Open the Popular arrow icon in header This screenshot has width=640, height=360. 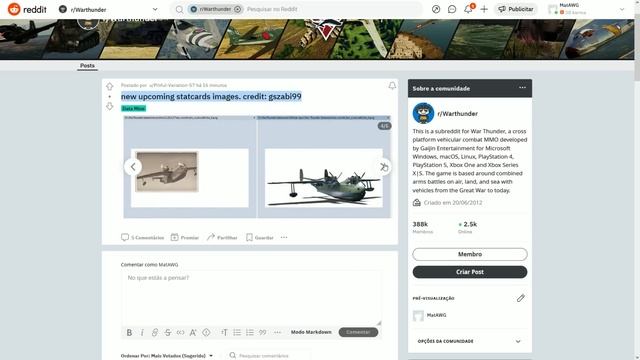(436, 9)
